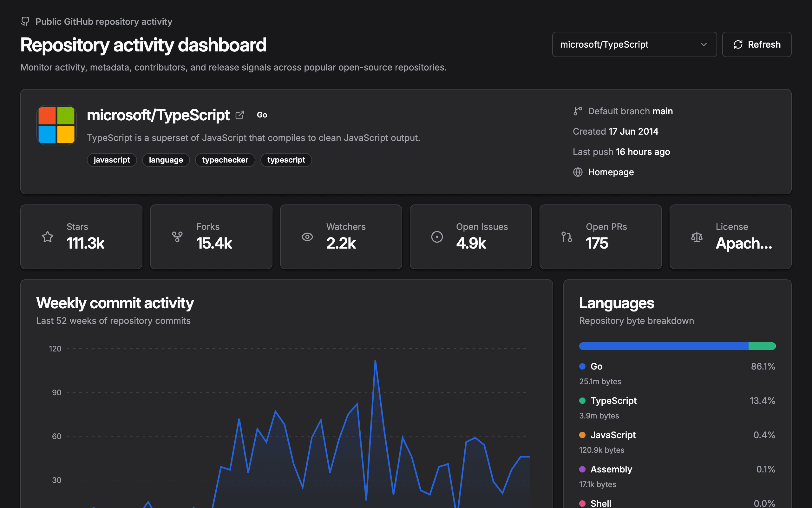Click the chevron arrow in repository selector
Image resolution: width=812 pixels, height=508 pixels.
pyautogui.click(x=704, y=44)
